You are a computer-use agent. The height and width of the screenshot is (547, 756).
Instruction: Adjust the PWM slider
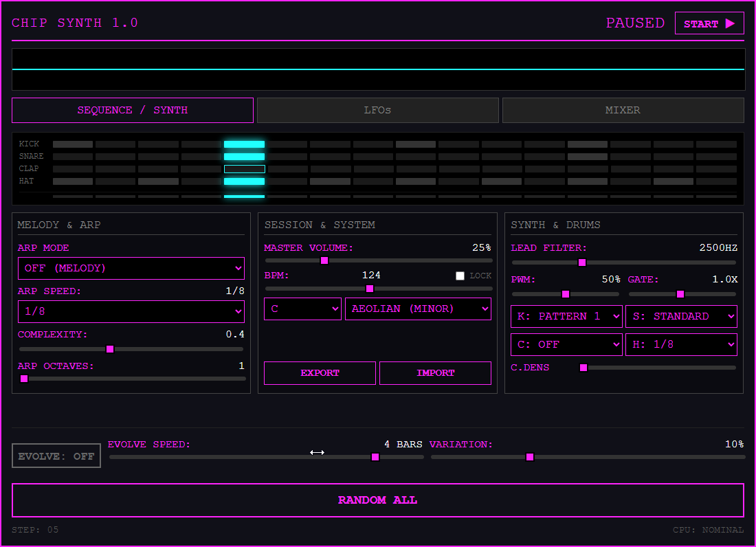coord(566,294)
